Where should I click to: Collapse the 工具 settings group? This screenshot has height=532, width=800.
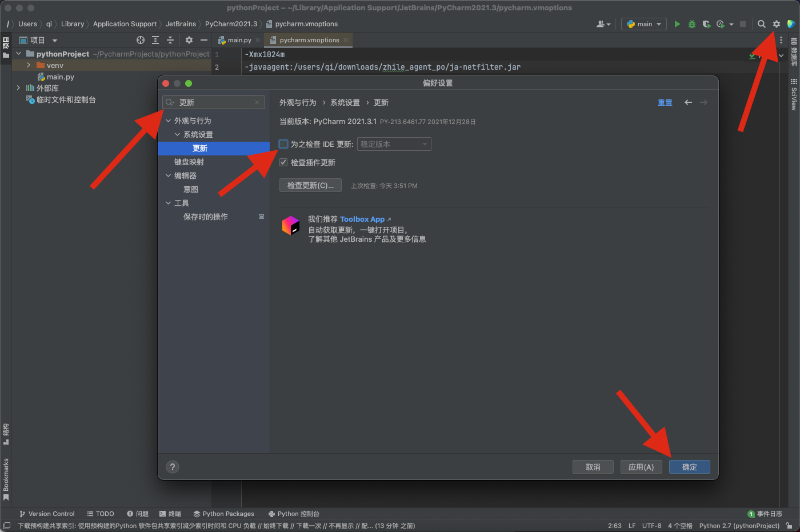pos(169,203)
